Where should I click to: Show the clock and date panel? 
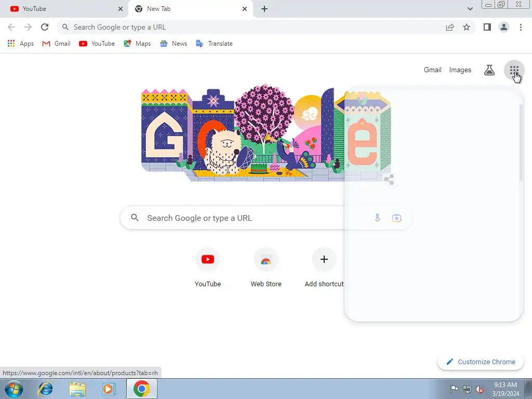coord(506,389)
